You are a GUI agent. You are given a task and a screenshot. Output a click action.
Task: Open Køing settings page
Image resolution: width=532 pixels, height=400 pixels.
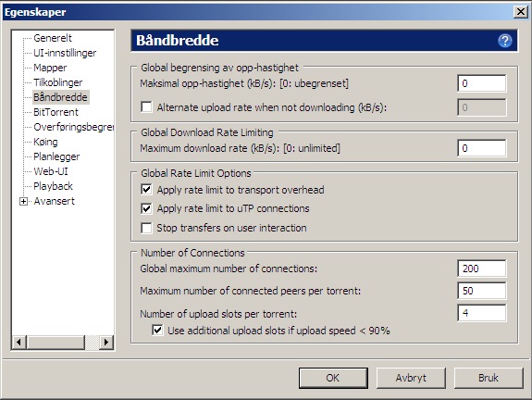point(46,142)
